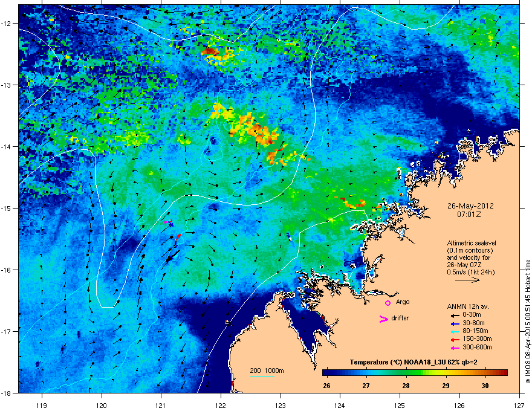The height and width of the screenshot is (411, 532).
Task: Click the latitude axis label '-18'
Action: (x=7, y=393)
